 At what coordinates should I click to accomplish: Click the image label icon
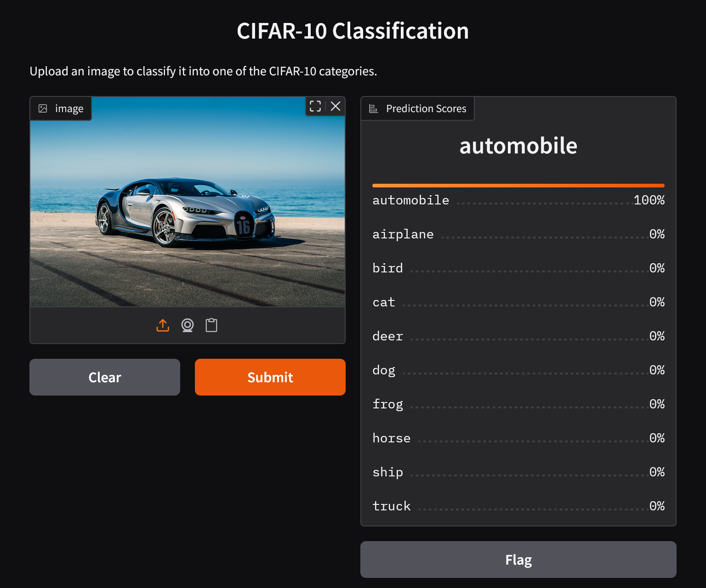tap(43, 108)
